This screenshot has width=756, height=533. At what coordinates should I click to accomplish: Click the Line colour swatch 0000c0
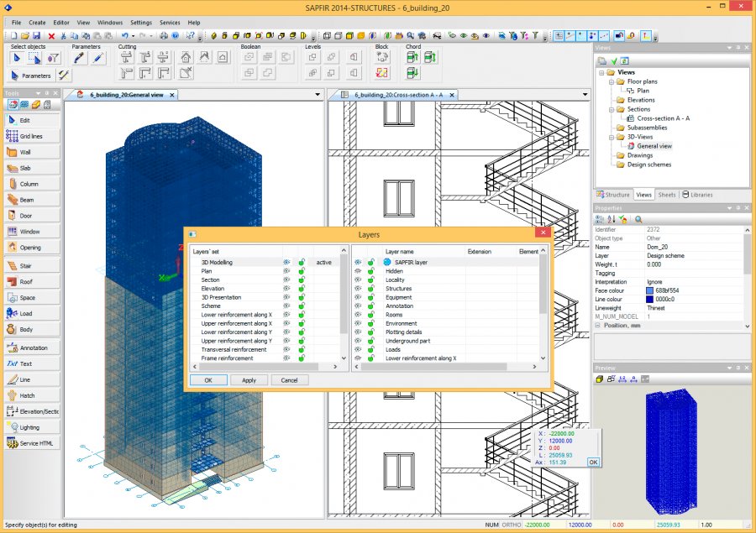[x=649, y=300]
